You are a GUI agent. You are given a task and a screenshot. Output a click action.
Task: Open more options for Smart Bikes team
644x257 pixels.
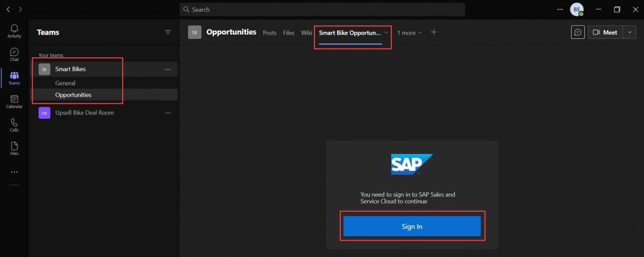(167, 69)
